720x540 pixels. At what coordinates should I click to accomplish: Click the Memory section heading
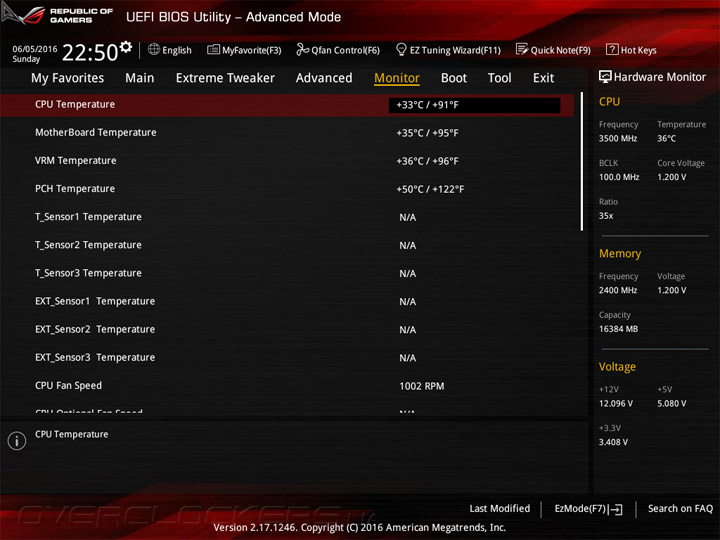pos(620,254)
